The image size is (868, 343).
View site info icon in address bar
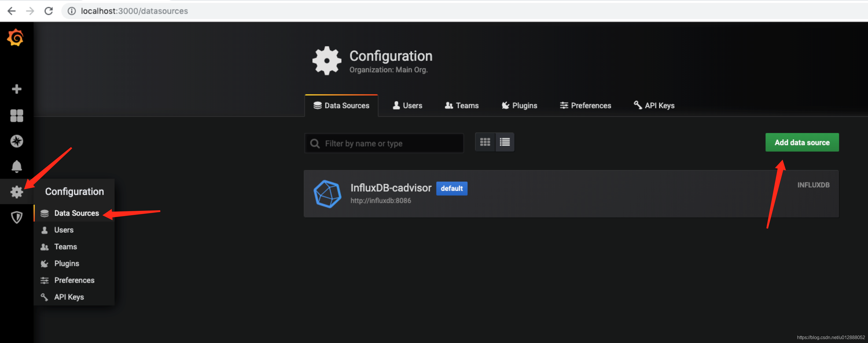coord(71,11)
